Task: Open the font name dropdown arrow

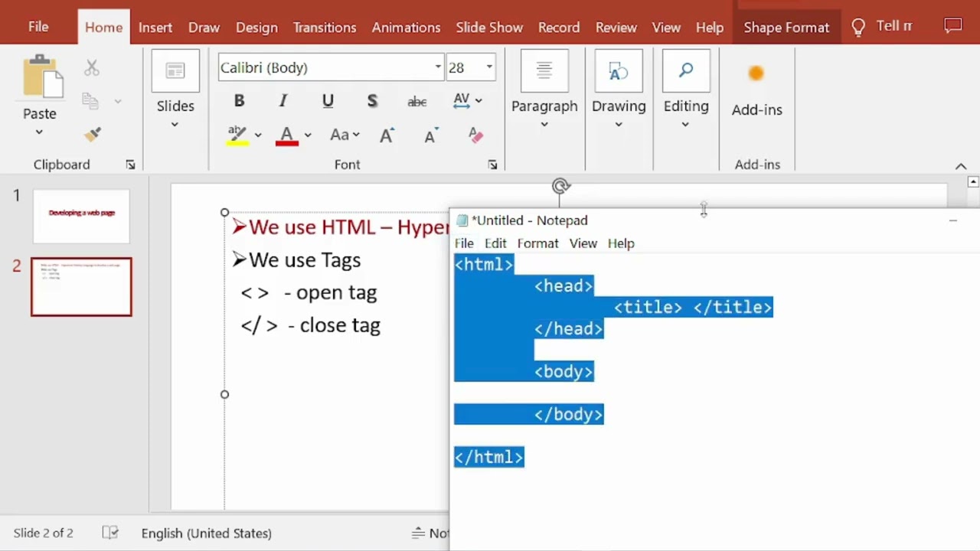Action: [x=438, y=67]
